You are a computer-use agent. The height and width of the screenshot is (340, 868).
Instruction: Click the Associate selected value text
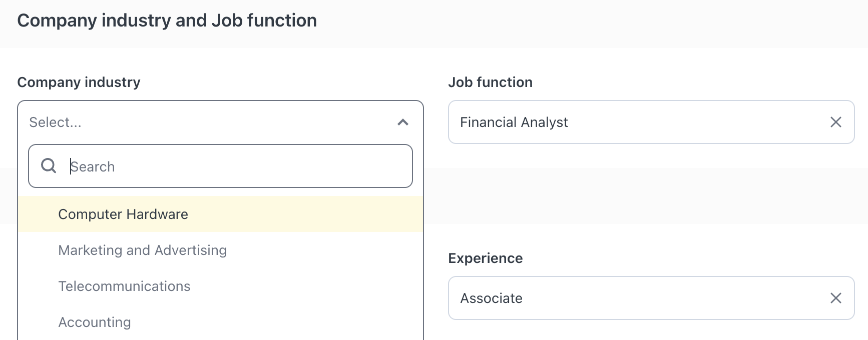click(491, 298)
